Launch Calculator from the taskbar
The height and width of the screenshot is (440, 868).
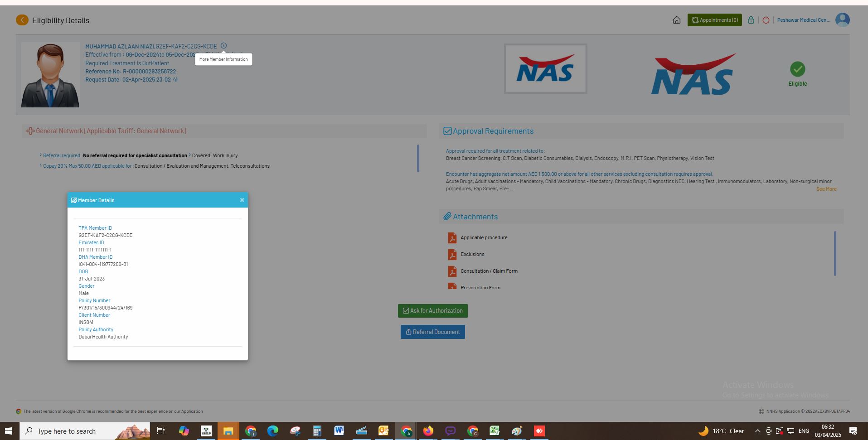pos(317,431)
